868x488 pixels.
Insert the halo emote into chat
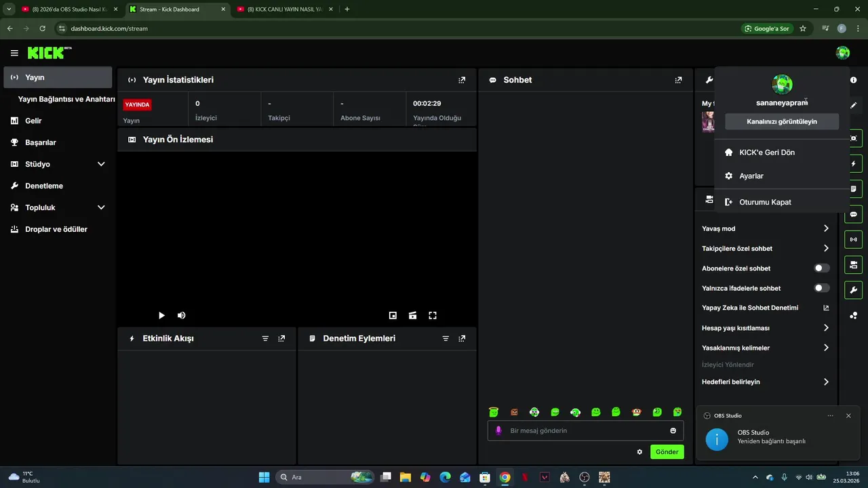494,412
